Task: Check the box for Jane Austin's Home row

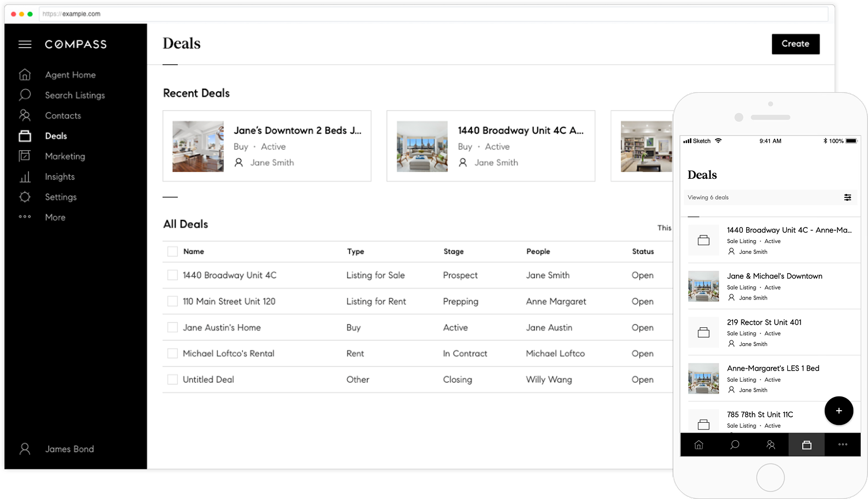Action: 172,327
